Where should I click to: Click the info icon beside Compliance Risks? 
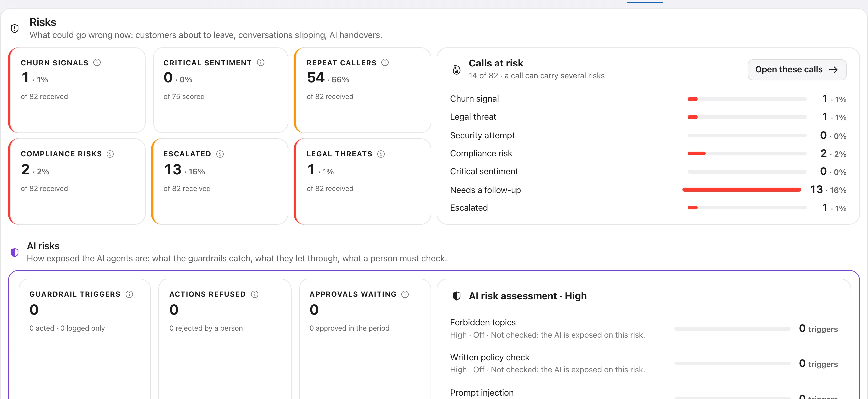point(110,154)
